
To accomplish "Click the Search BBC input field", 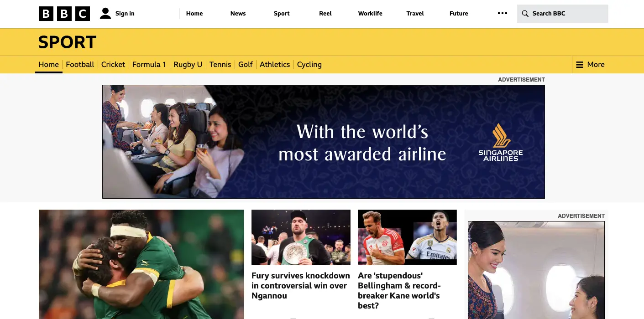I will 563,14.
